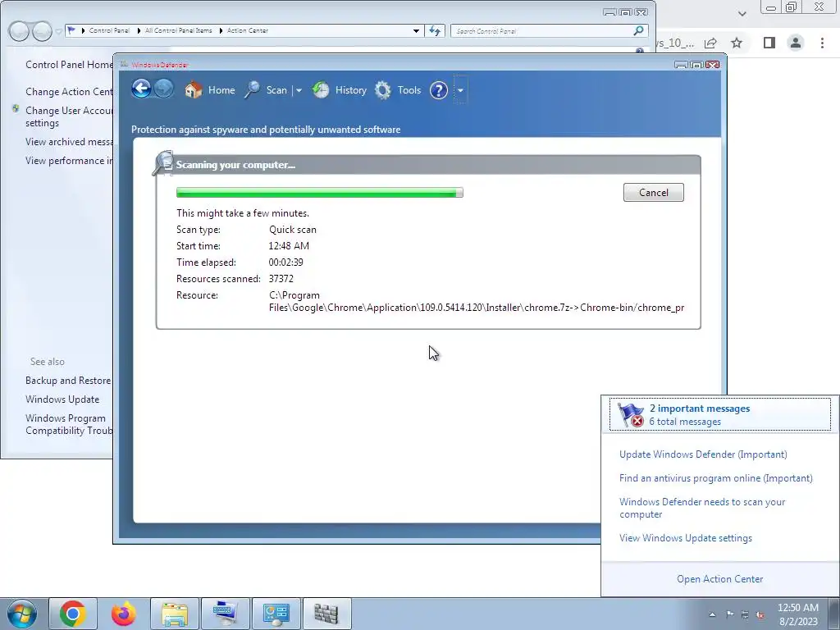
Task: Open Windows Update in See also
Action: point(62,399)
